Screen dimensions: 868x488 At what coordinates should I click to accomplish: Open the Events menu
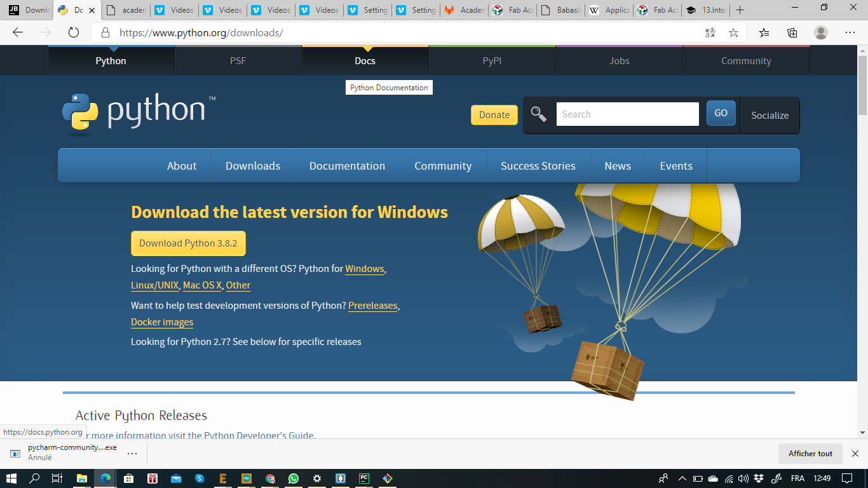[x=676, y=166]
